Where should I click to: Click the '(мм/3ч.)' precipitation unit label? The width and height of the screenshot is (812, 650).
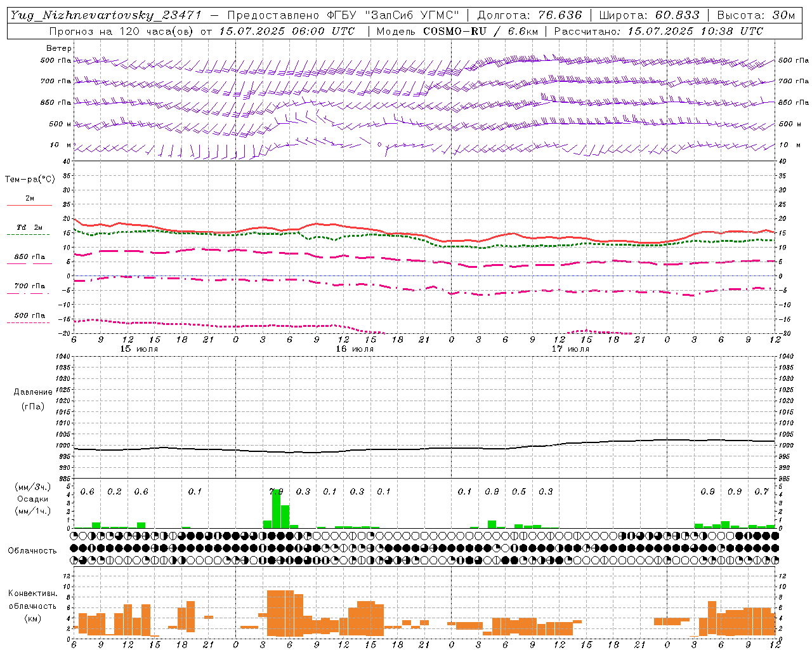coord(33,487)
